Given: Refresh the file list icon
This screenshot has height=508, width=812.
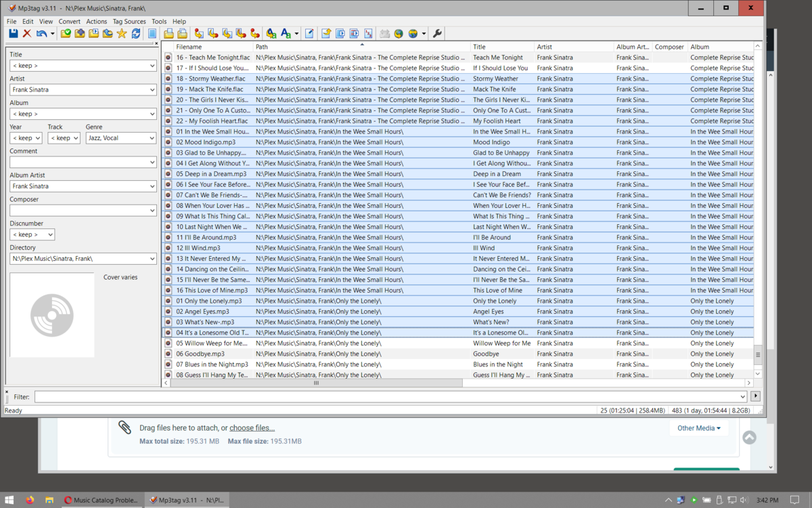Looking at the screenshot, I should pos(135,33).
